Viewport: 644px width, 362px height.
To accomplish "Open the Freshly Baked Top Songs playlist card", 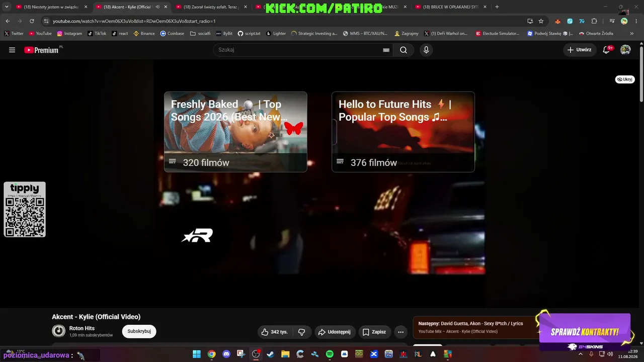I will (x=235, y=132).
